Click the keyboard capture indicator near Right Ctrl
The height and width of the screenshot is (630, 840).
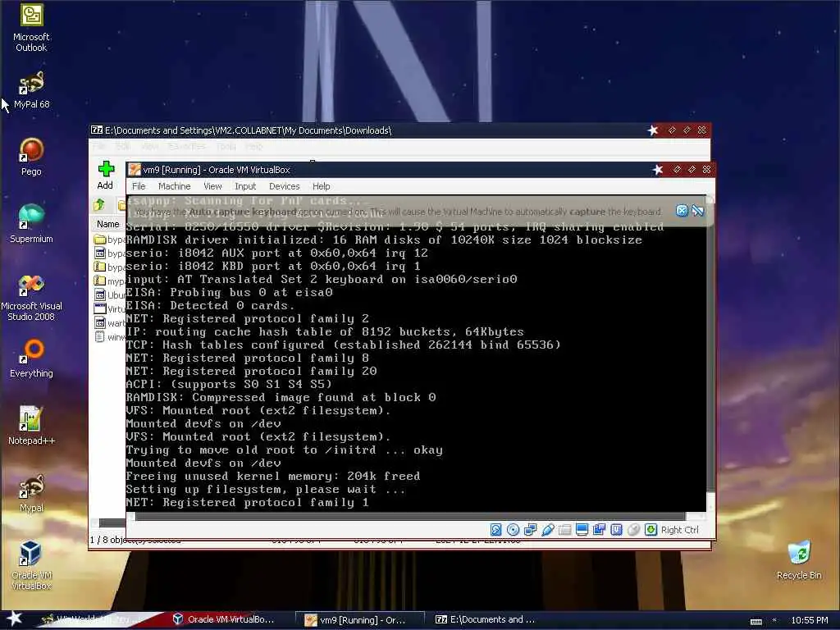[x=651, y=530]
